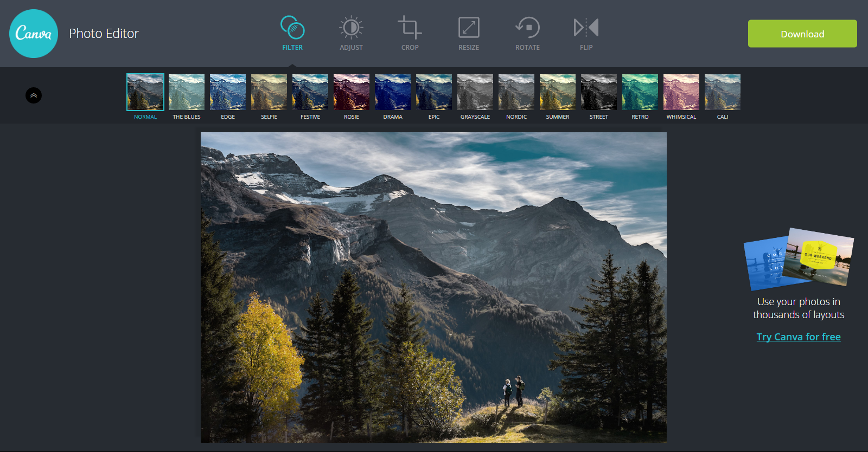868x452 pixels.
Task: Apply the Grayscale filter thumbnail
Action: pos(475,92)
